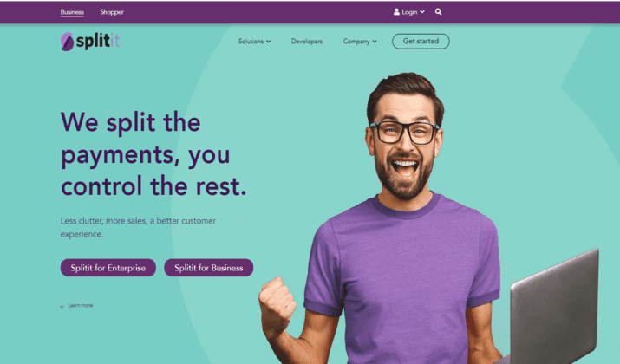The image size is (620, 364).
Task: Expand the Login dropdown arrow
Action: point(422,12)
